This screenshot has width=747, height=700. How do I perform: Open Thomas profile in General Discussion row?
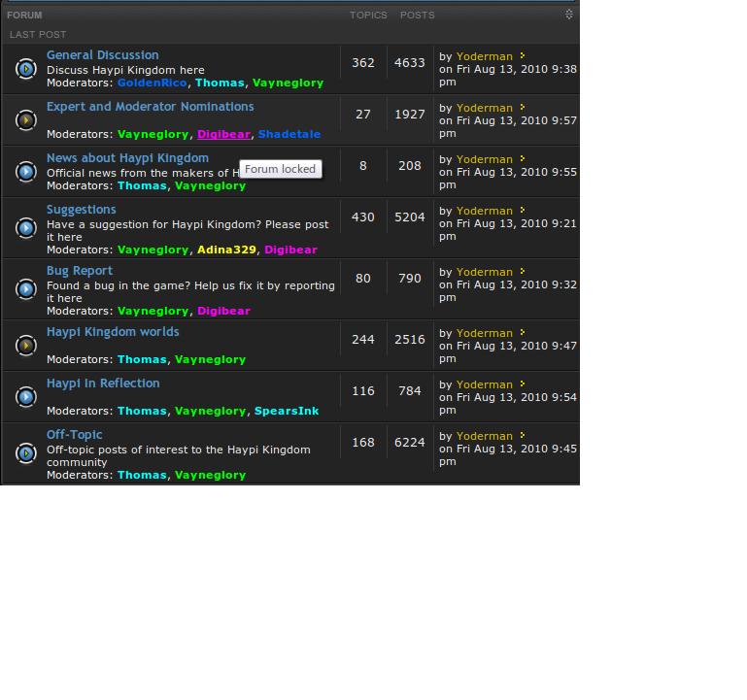click(220, 83)
